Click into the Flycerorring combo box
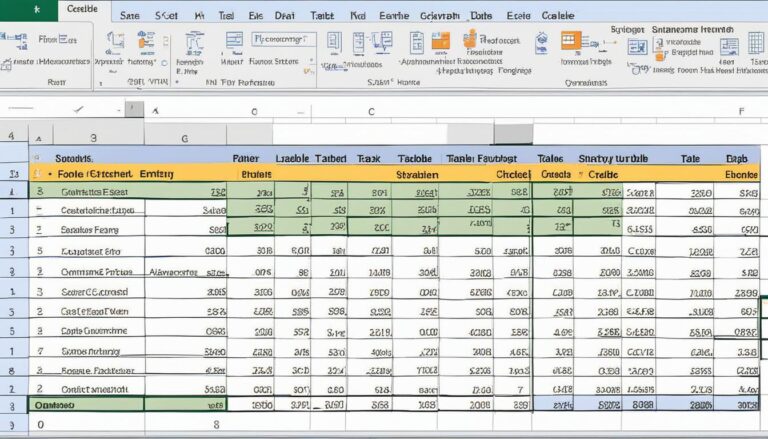 pos(284,39)
